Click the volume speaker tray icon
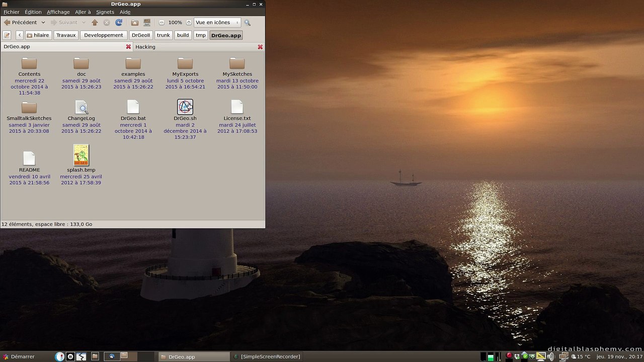Screen dimensions: 644x362 tap(551, 356)
